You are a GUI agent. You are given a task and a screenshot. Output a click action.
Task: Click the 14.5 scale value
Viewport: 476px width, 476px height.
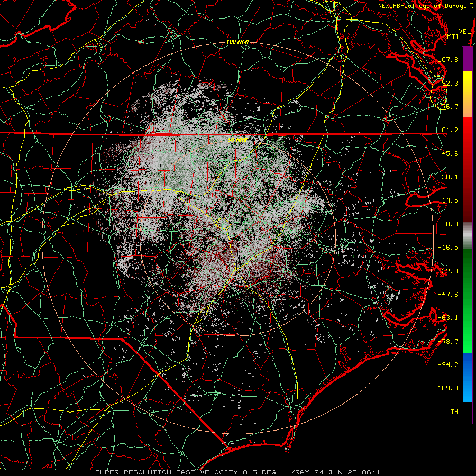450,200
